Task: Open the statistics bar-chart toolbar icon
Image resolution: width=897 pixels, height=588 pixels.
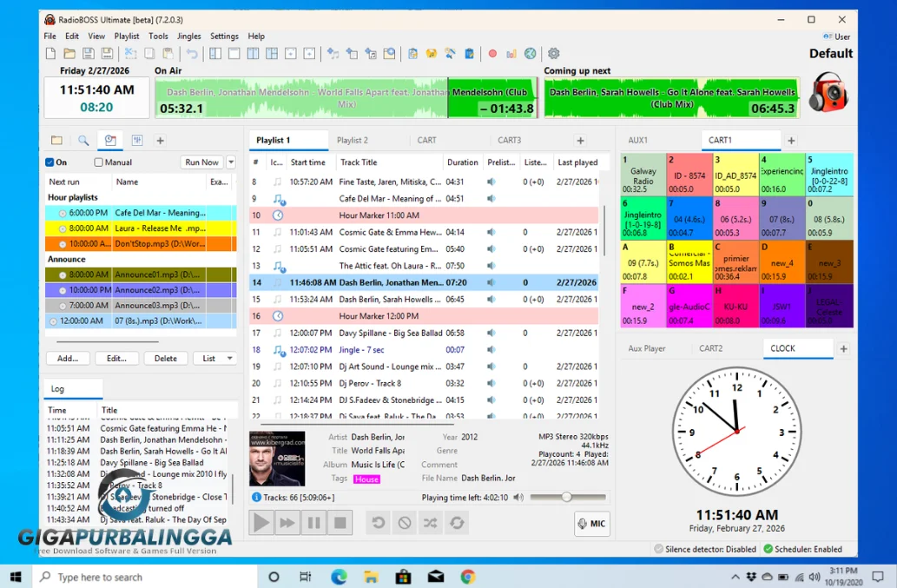Action: point(511,54)
